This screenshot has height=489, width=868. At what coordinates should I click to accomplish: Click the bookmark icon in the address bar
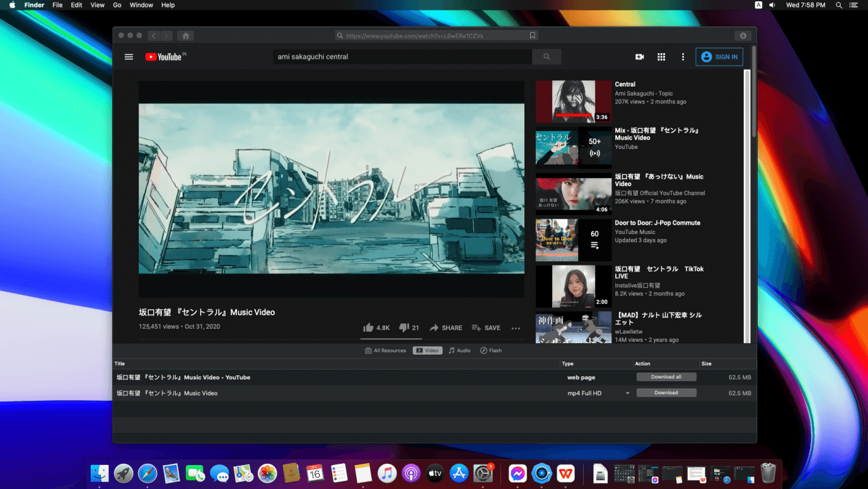pyautogui.click(x=533, y=36)
